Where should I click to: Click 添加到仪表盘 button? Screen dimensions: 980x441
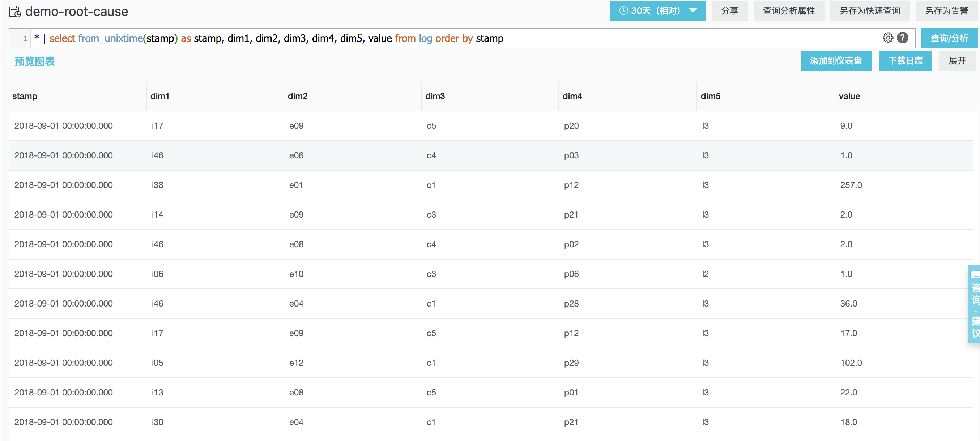(835, 60)
